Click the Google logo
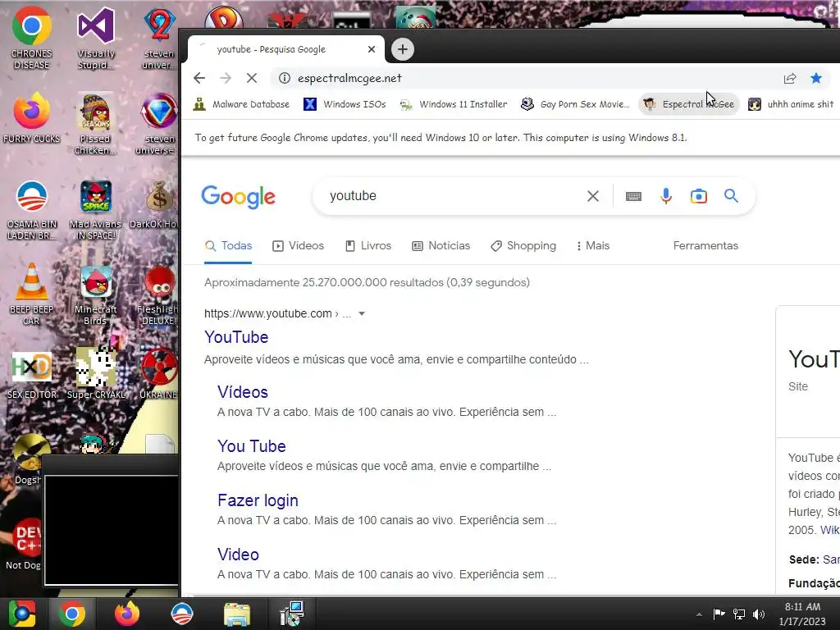 tap(239, 197)
